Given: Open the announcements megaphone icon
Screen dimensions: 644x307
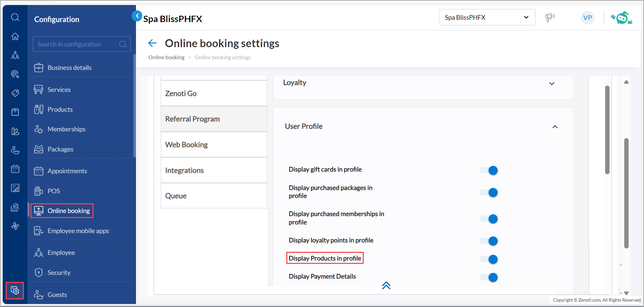Looking at the screenshot, I should tap(550, 17).
